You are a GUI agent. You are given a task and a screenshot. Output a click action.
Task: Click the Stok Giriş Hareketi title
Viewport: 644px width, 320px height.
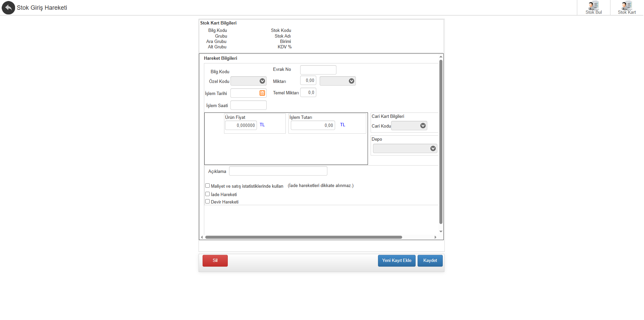tap(42, 8)
